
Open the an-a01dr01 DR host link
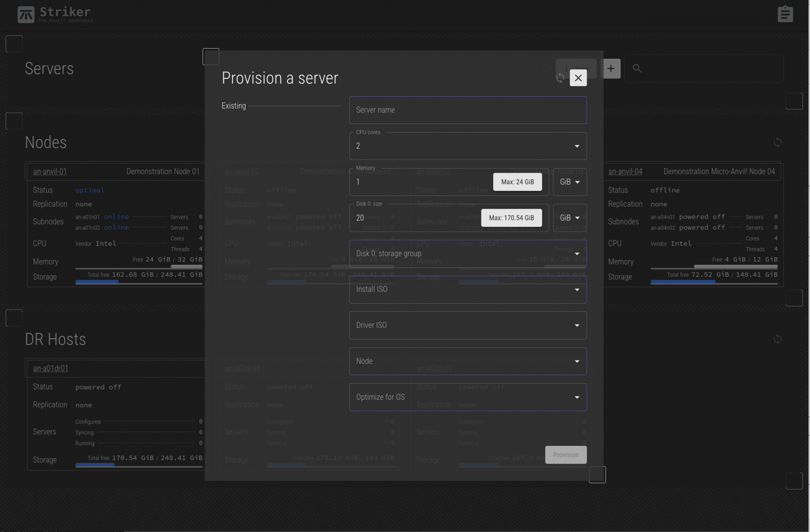click(x=51, y=369)
